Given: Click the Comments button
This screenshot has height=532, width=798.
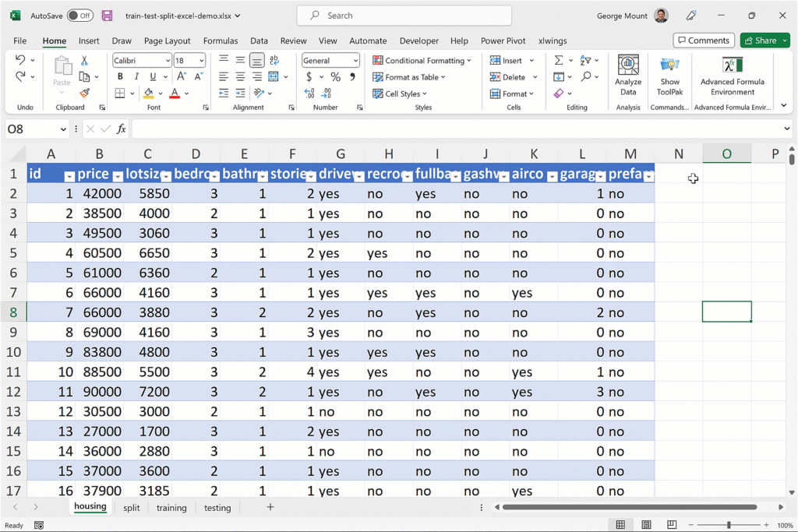Looking at the screenshot, I should (704, 41).
